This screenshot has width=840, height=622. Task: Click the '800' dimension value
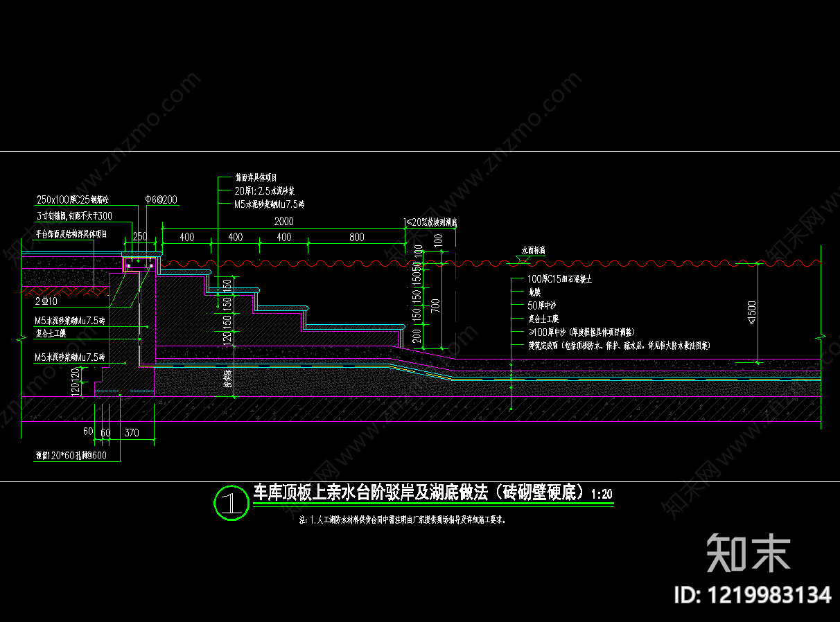[356, 238]
